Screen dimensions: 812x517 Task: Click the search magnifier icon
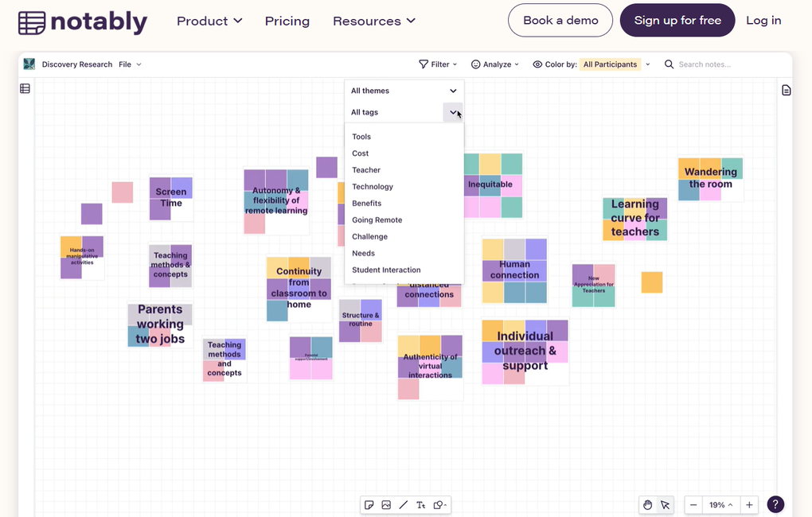point(669,64)
